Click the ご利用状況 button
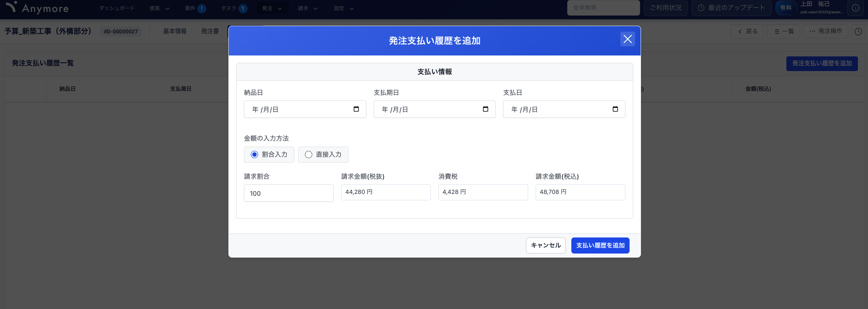868x309 pixels. coord(666,8)
